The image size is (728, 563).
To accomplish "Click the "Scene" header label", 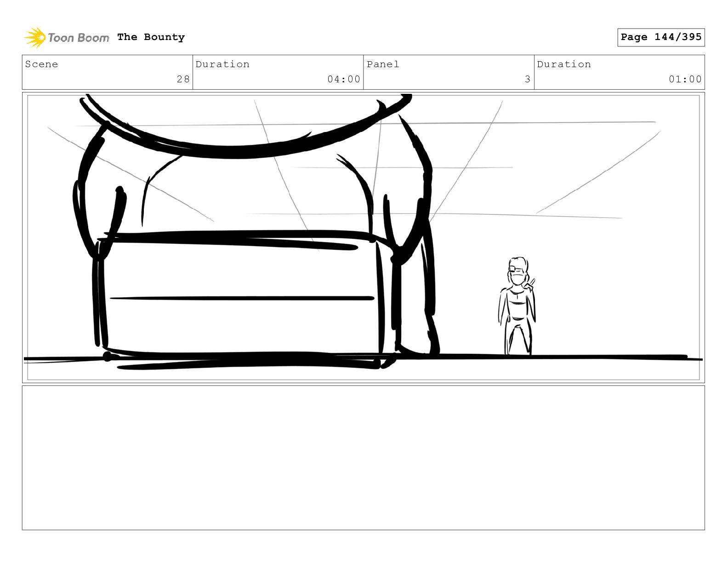I will 41,64.
